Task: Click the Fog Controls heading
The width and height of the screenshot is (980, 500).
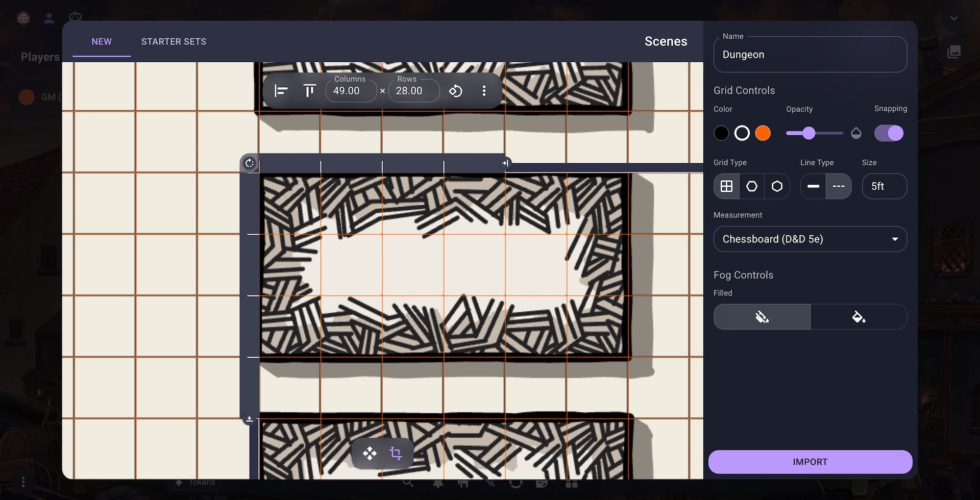Action: [743, 275]
